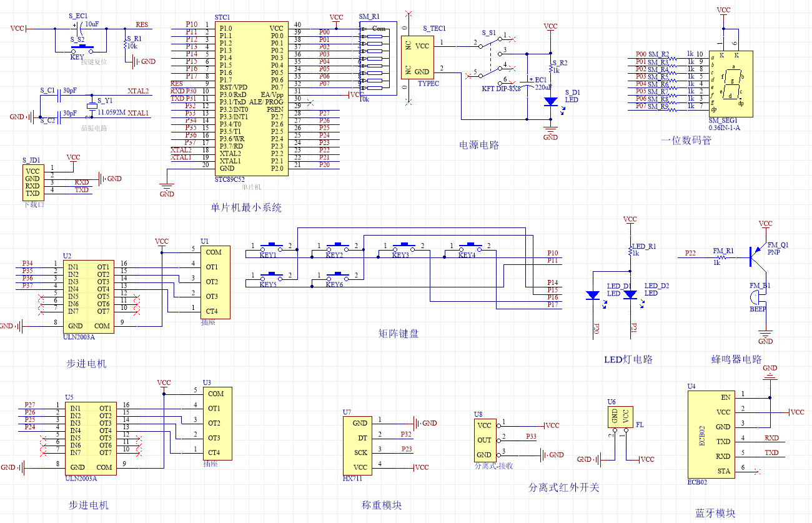The height and width of the screenshot is (523, 812).
Task: Click the S_S2 reset push-button symbol
Action: 81,49
